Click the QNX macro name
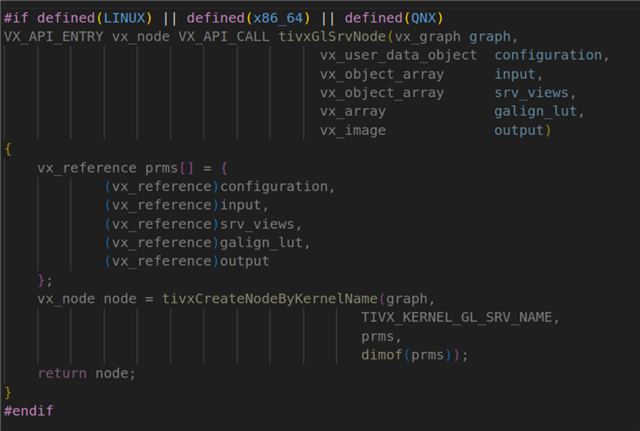Image resolution: width=640 pixels, height=431 pixels. point(424,18)
